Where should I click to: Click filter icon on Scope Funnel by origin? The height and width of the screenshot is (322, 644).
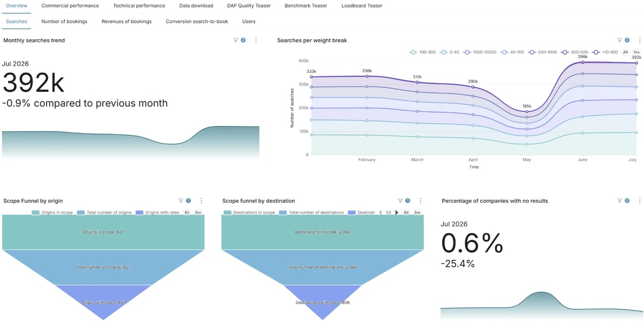181,201
